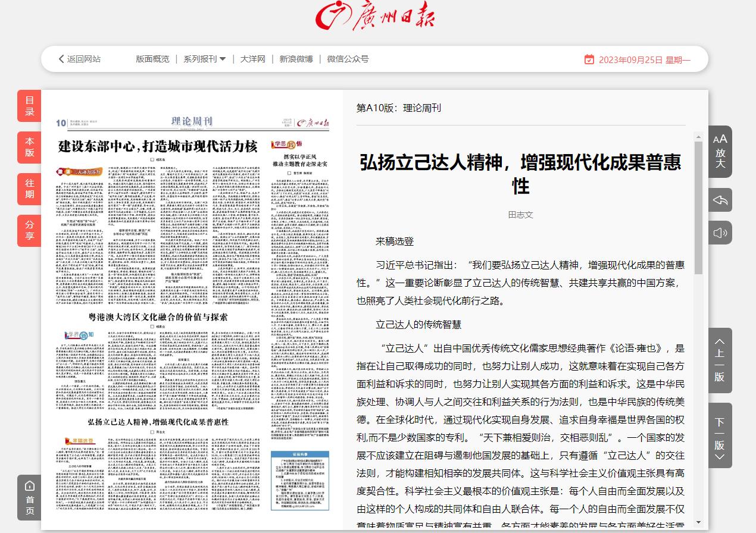This screenshot has height=533, width=756.
Task: Enlarge text with 放大 button
Action: click(x=720, y=152)
